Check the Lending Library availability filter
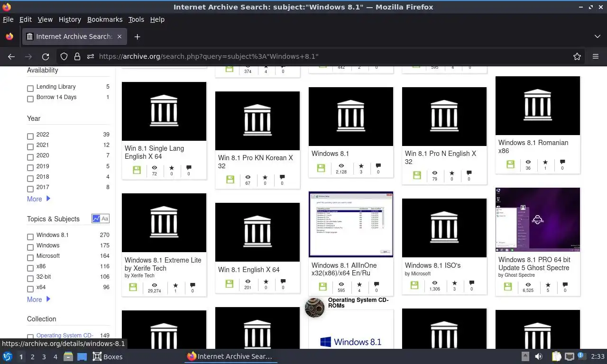 tap(30, 89)
